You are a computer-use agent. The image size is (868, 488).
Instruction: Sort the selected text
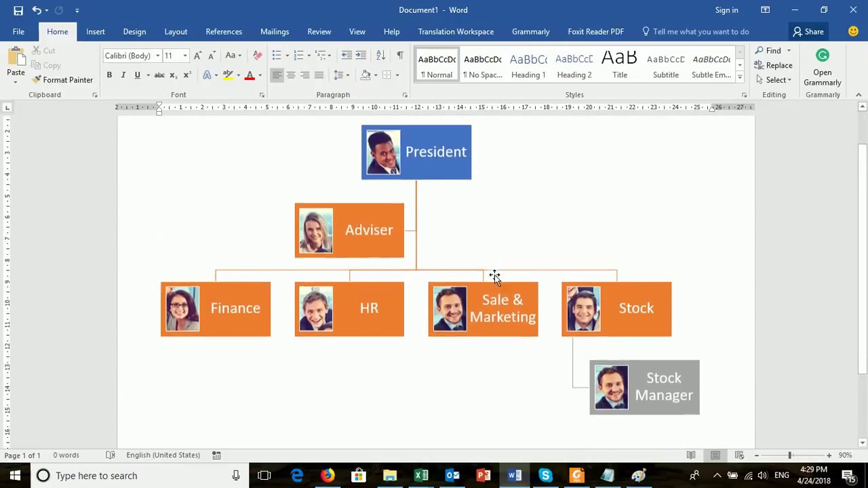click(381, 56)
